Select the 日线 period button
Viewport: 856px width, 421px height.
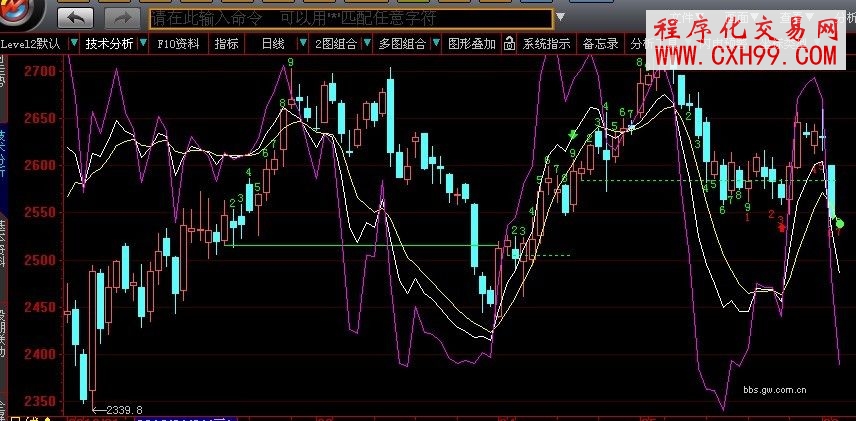(x=272, y=44)
